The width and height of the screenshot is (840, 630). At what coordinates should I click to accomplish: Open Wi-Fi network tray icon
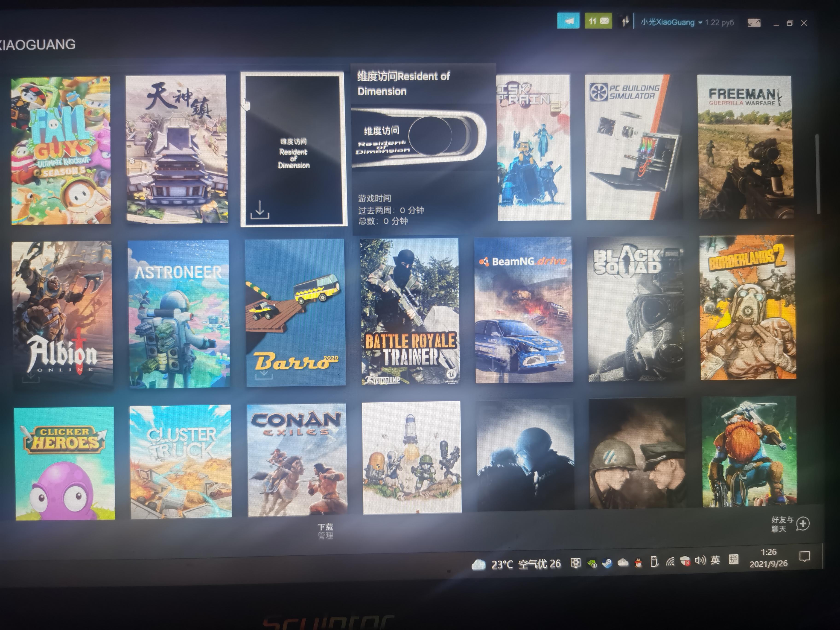point(670,561)
